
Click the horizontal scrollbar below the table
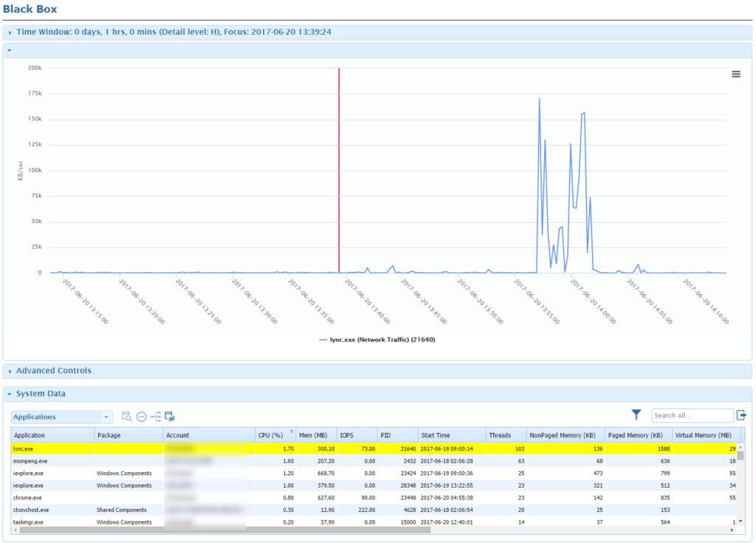[x=221, y=531]
